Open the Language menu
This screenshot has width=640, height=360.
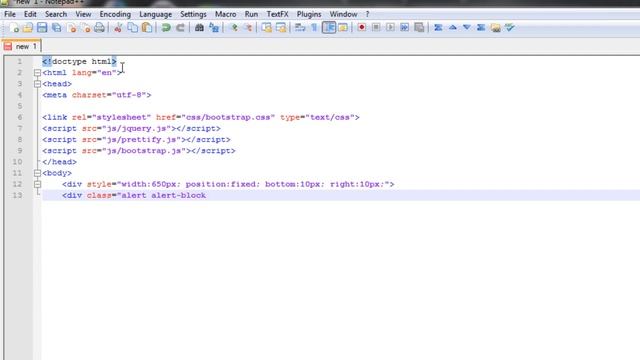coord(156,14)
